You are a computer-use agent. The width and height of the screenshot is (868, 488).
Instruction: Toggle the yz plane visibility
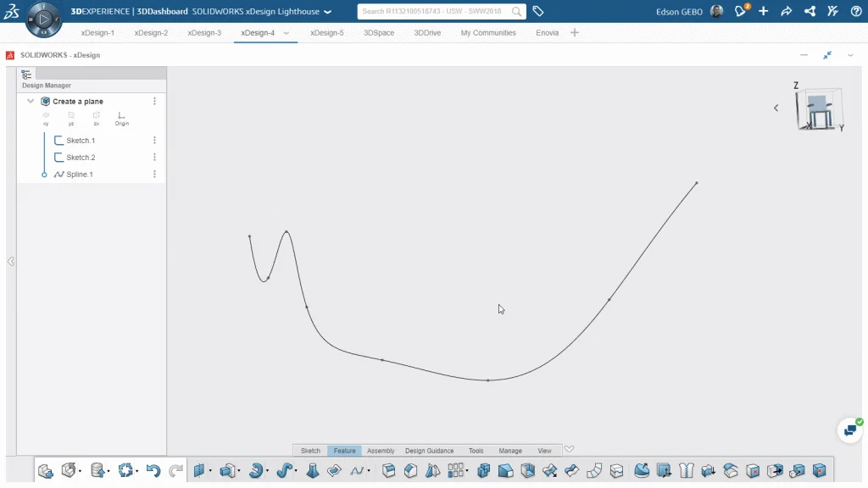(x=71, y=119)
